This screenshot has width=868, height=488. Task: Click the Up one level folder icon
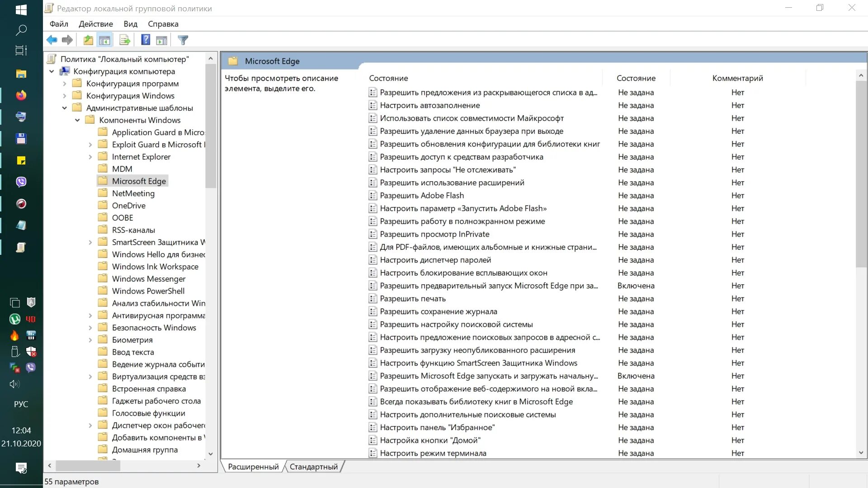tap(88, 40)
